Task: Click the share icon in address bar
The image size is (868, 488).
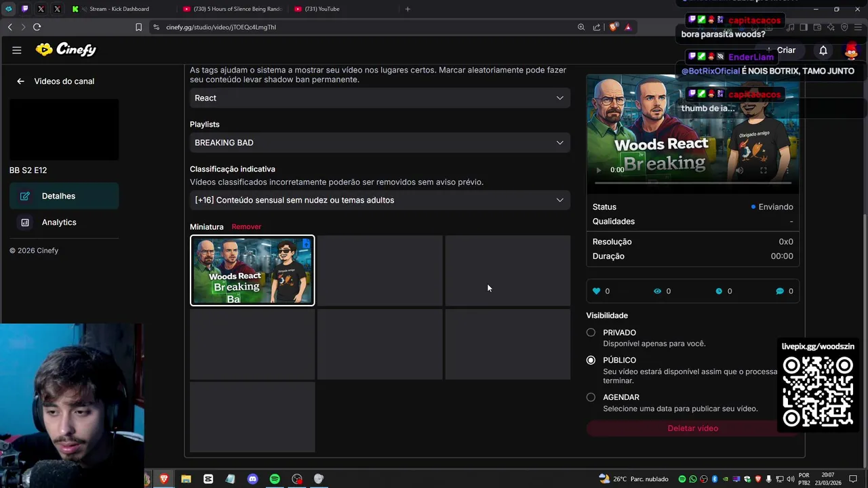Action: tap(597, 27)
